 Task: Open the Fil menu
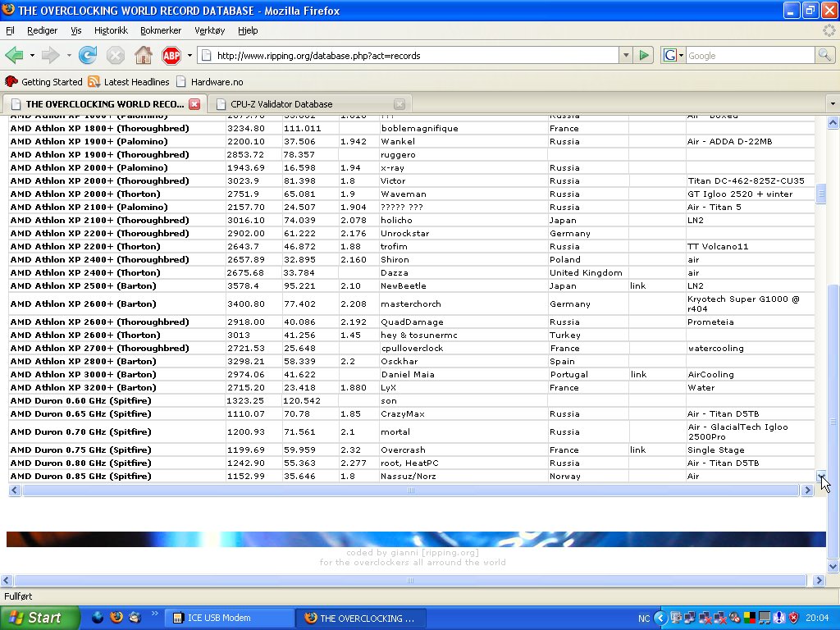tap(10, 30)
